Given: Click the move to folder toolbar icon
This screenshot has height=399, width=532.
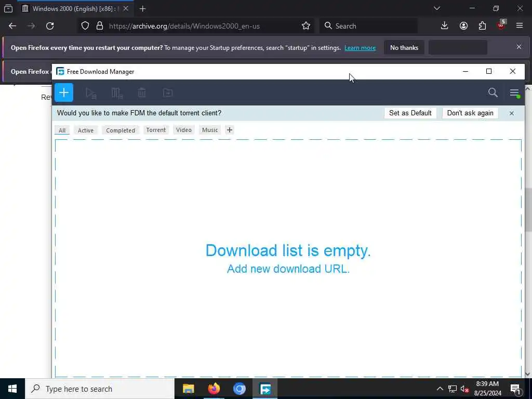Looking at the screenshot, I should click(x=168, y=92).
